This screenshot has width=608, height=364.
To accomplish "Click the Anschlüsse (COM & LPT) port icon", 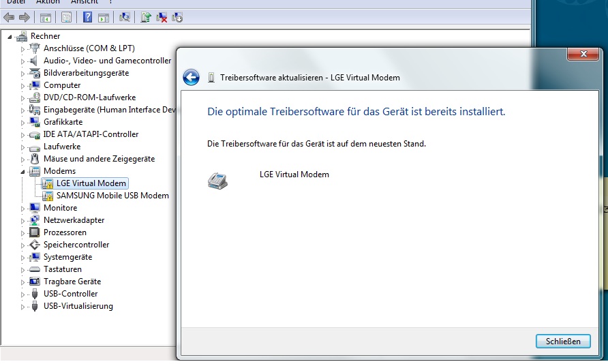I will (35, 48).
